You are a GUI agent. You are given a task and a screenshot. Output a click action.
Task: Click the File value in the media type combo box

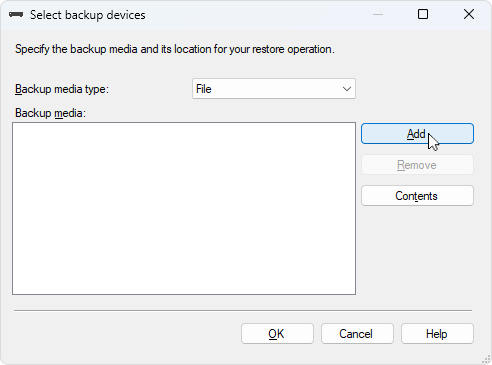point(204,89)
